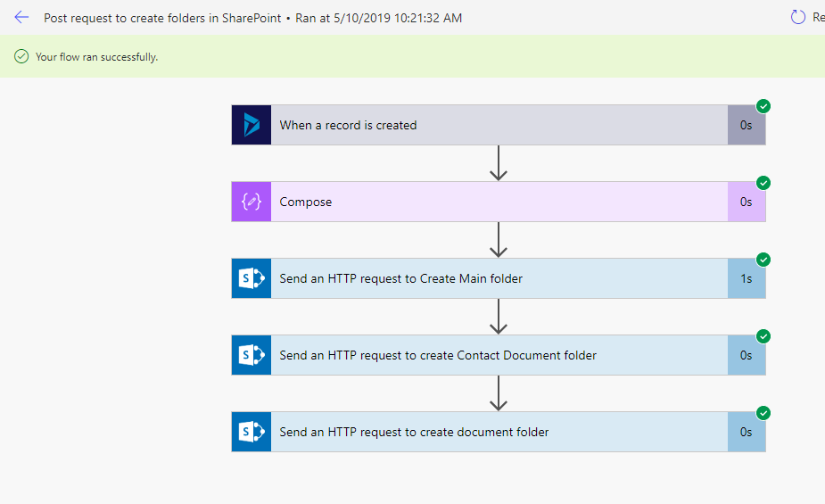Expand the 'When a record is created' step
The width and height of the screenshot is (825, 504).
click(x=499, y=125)
